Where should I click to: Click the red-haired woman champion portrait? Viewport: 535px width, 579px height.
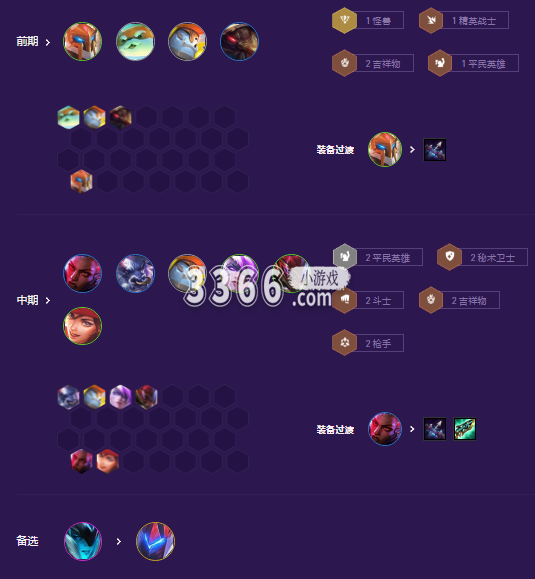pyautogui.click(x=82, y=326)
